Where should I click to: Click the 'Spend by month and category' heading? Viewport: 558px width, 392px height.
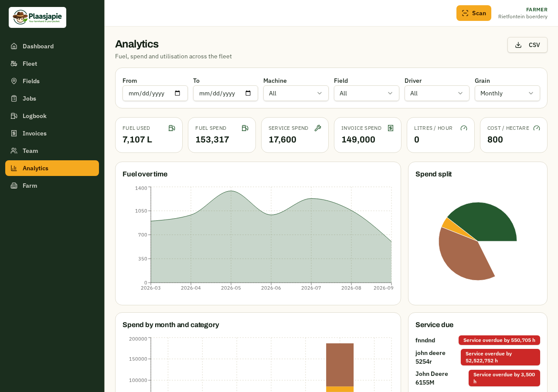point(171,325)
